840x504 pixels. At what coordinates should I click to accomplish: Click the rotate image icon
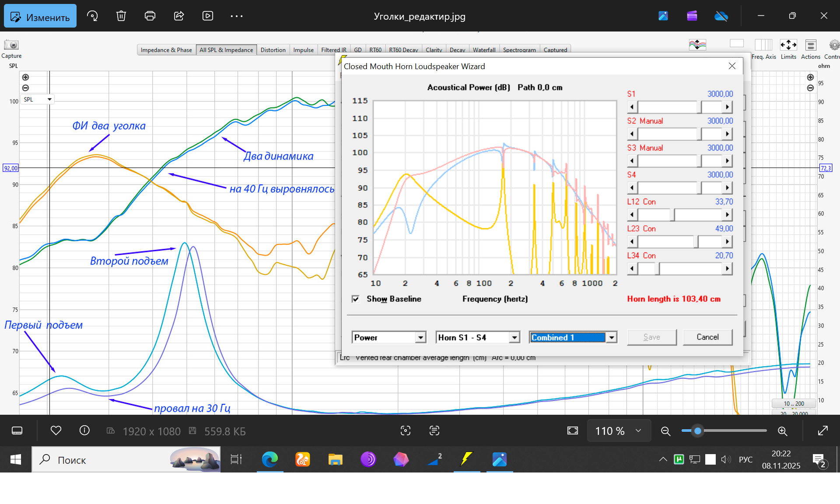coord(92,16)
